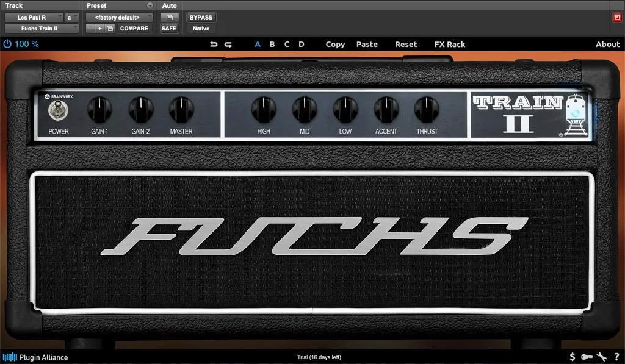Open the factory default preset dropdown
The image size is (625, 364).
pyautogui.click(x=119, y=17)
